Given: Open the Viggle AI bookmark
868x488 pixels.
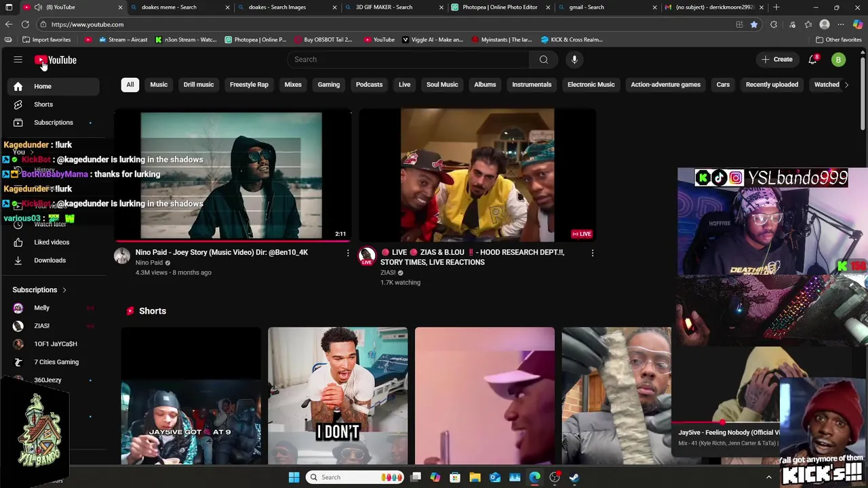Looking at the screenshot, I should [433, 40].
